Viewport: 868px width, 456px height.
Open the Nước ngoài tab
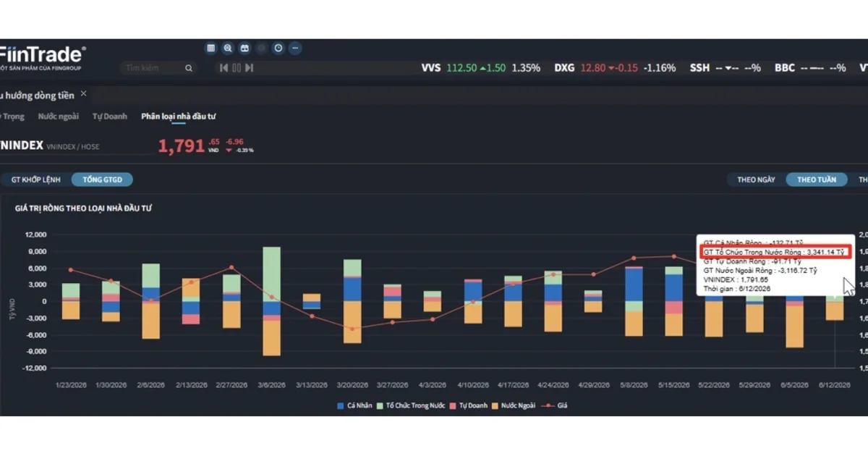pos(59,117)
